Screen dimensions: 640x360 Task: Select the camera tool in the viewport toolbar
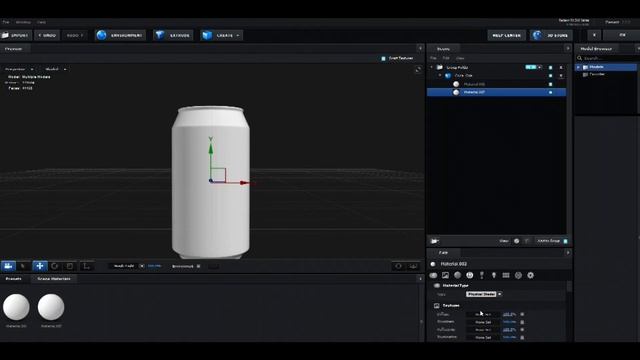pyautogui.click(x=8, y=266)
